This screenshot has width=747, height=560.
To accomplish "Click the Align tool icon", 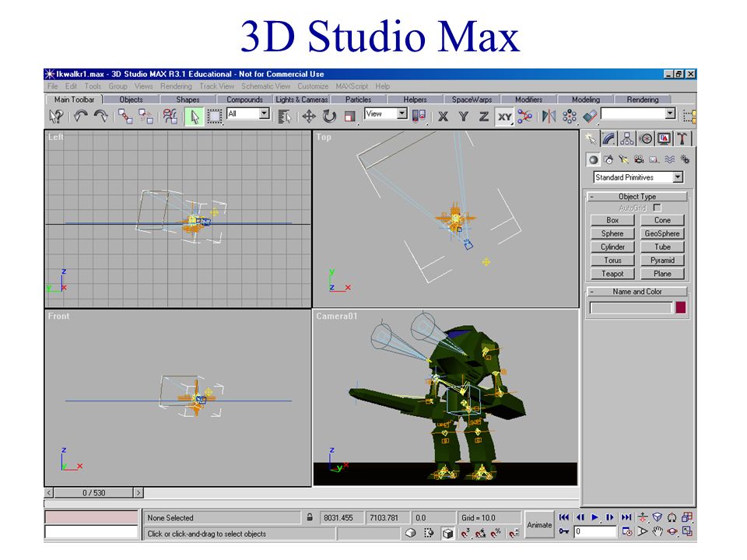I will pyautogui.click(x=590, y=116).
